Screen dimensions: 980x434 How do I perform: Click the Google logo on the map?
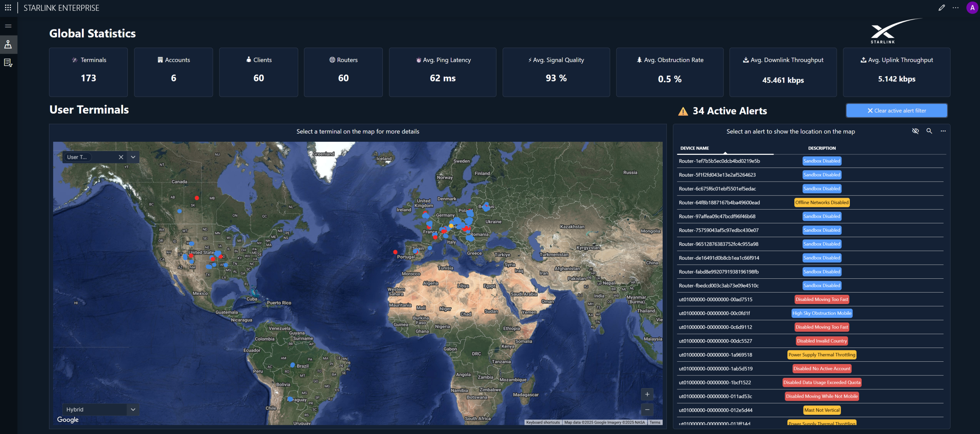(68, 419)
